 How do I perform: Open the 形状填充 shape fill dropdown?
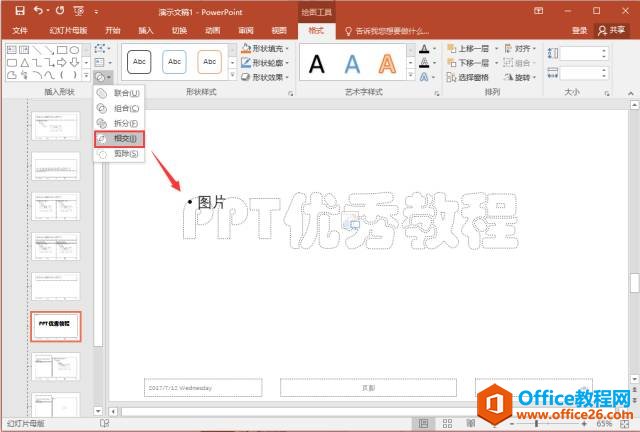coord(266,48)
